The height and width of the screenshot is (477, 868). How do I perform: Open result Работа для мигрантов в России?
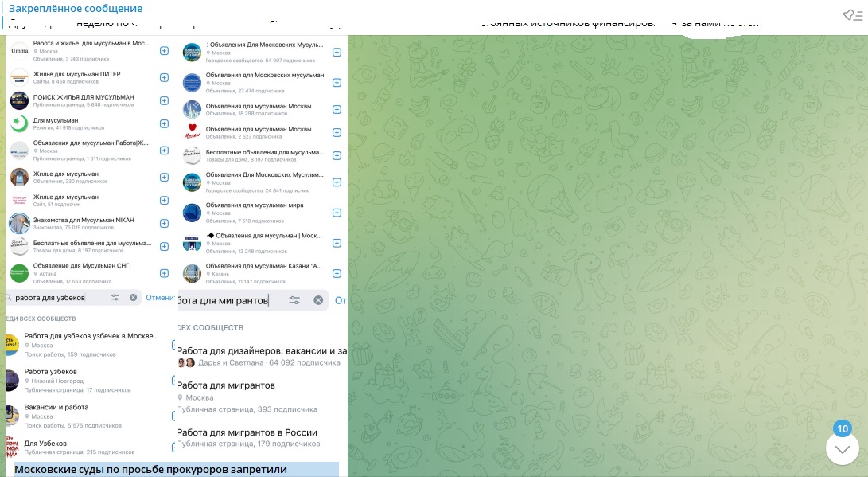263,438
